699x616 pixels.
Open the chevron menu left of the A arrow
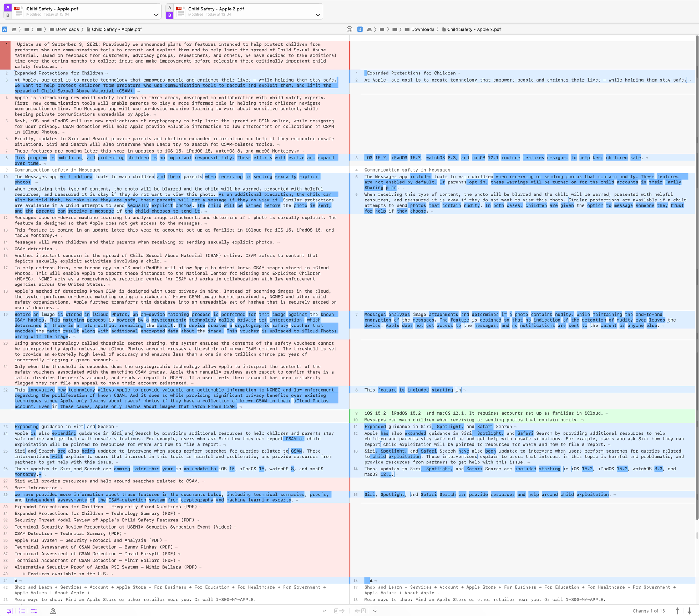point(325,611)
